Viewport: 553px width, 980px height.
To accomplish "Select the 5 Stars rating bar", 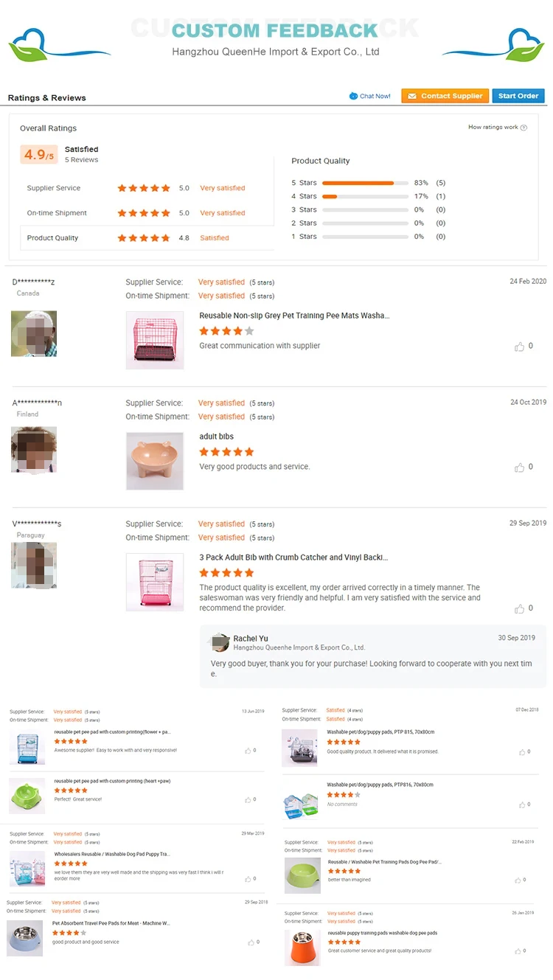I will pyautogui.click(x=365, y=183).
